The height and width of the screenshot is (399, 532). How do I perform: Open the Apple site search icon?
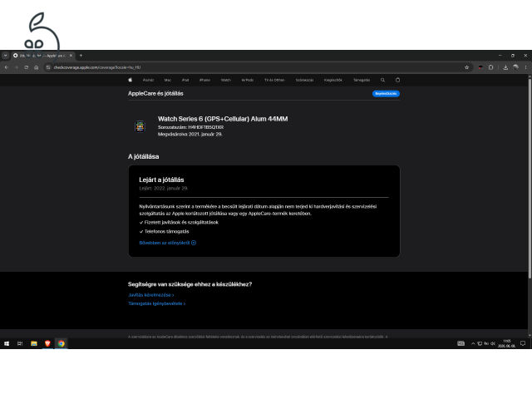click(x=382, y=80)
